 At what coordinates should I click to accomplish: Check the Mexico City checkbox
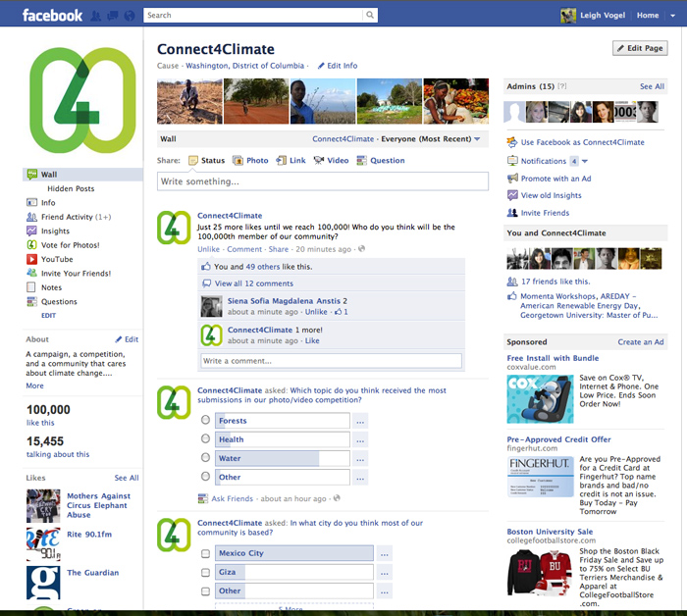coord(205,554)
